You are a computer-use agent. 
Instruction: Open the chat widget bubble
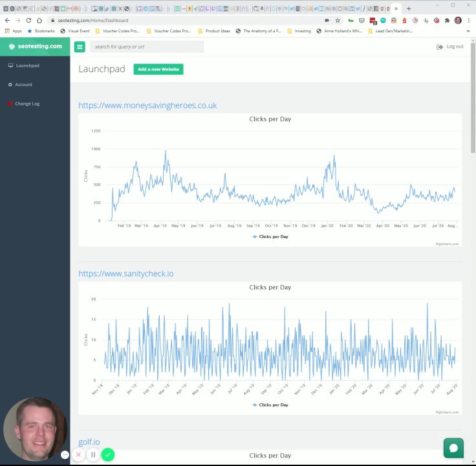coord(453,447)
